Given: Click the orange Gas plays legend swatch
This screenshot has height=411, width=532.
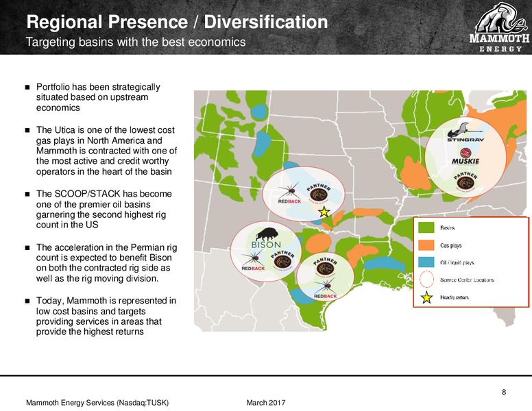Looking at the screenshot, I should [x=426, y=245].
